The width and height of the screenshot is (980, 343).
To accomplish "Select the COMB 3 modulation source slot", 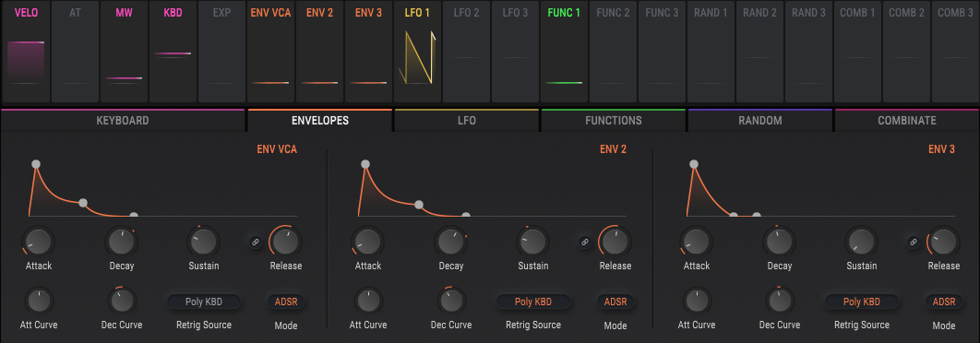I will coord(956,52).
